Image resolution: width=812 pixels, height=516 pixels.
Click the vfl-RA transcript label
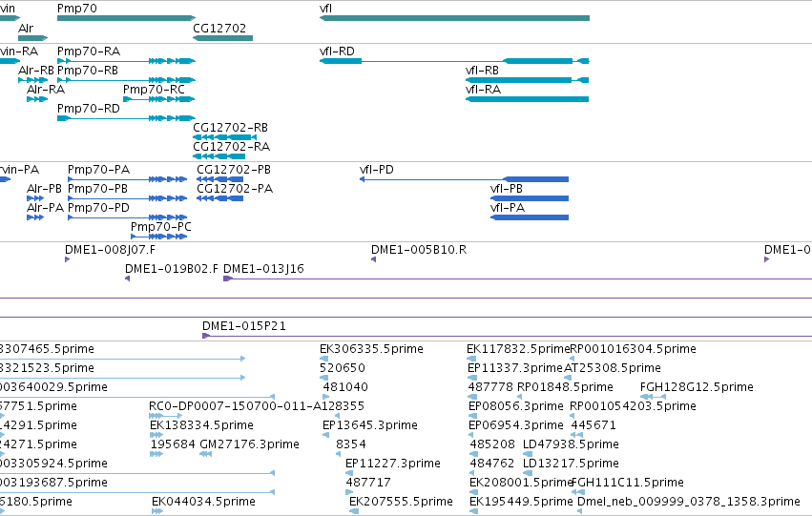click(483, 90)
